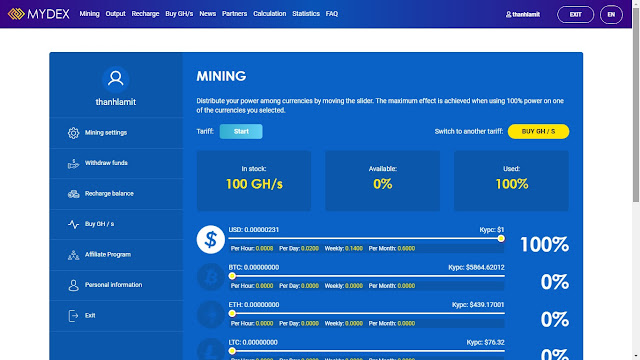Click the In stock 100 GH/s card
Image resolution: width=640 pixels, height=360 pixels.
(254, 181)
